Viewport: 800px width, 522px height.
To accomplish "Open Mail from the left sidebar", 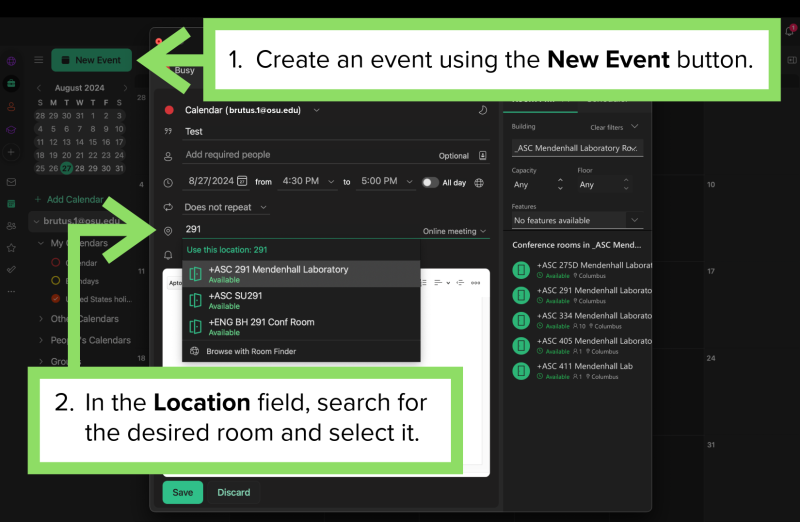I will (x=11, y=182).
